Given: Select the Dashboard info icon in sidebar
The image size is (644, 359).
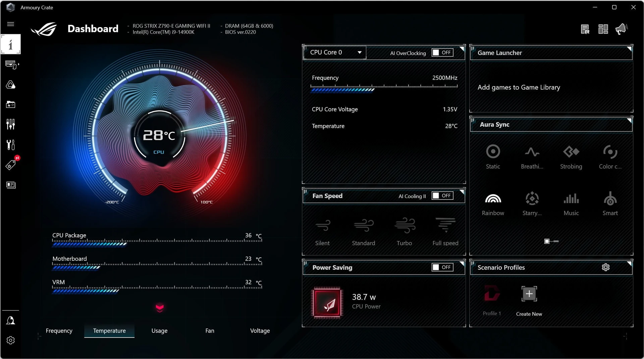Looking at the screenshot, I should tap(10, 44).
